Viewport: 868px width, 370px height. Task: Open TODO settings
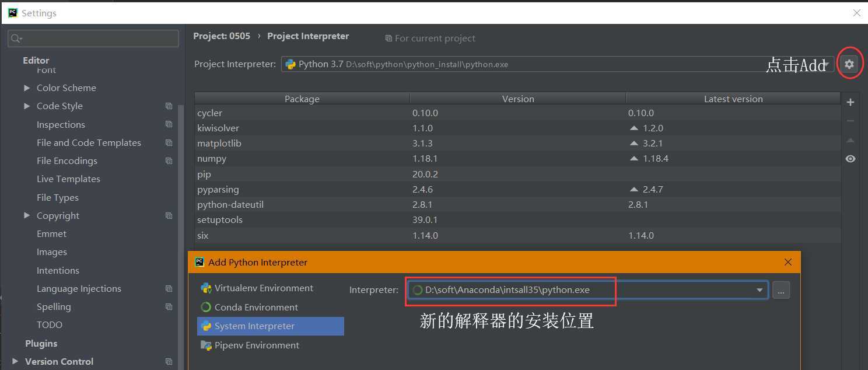pos(50,324)
